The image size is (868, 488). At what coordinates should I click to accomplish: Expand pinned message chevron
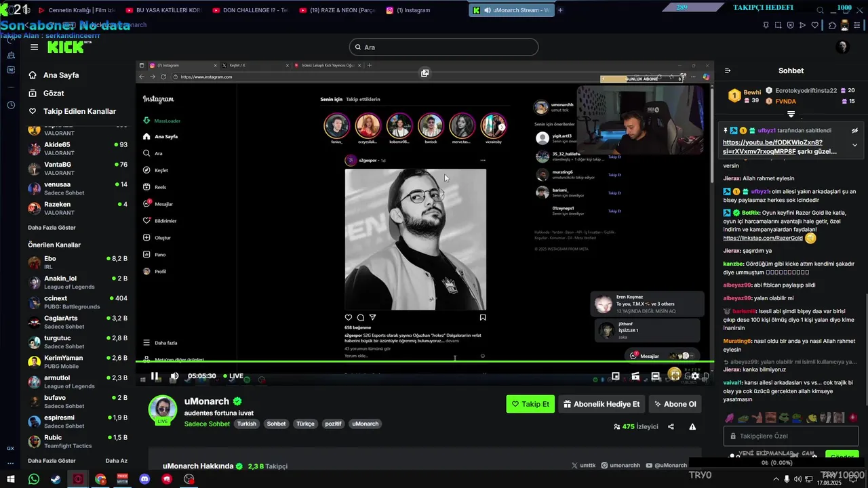click(854, 145)
